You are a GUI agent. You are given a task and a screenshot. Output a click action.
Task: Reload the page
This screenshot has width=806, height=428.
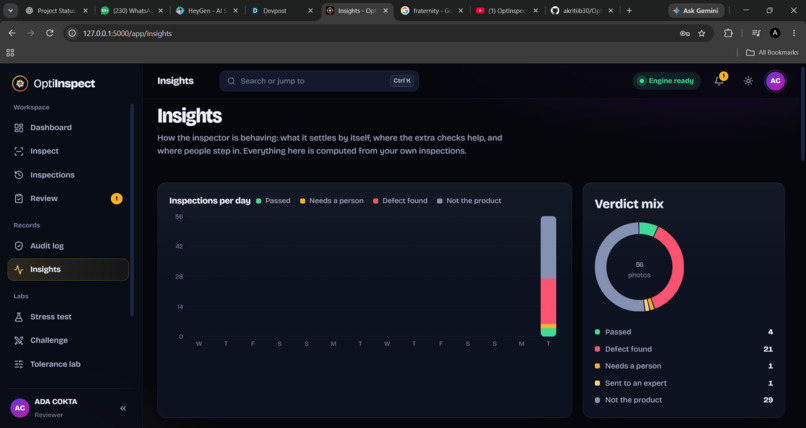(49, 33)
